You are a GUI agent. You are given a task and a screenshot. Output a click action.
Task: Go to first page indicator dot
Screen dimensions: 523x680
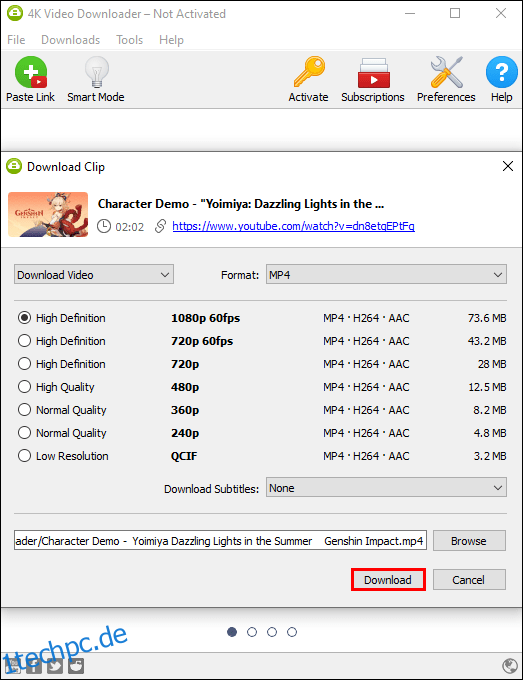232,632
